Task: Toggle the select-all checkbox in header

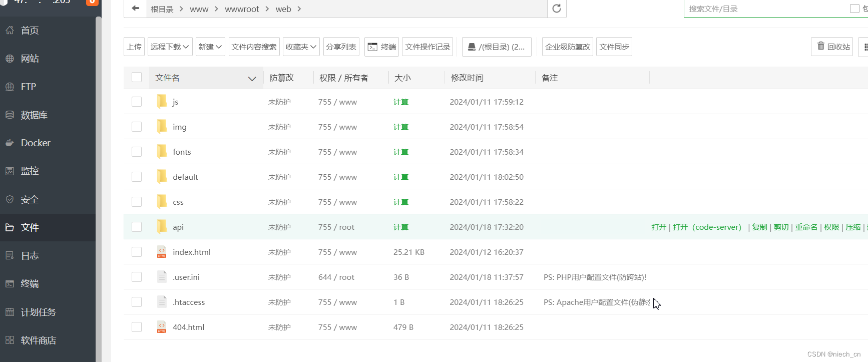Action: click(137, 77)
